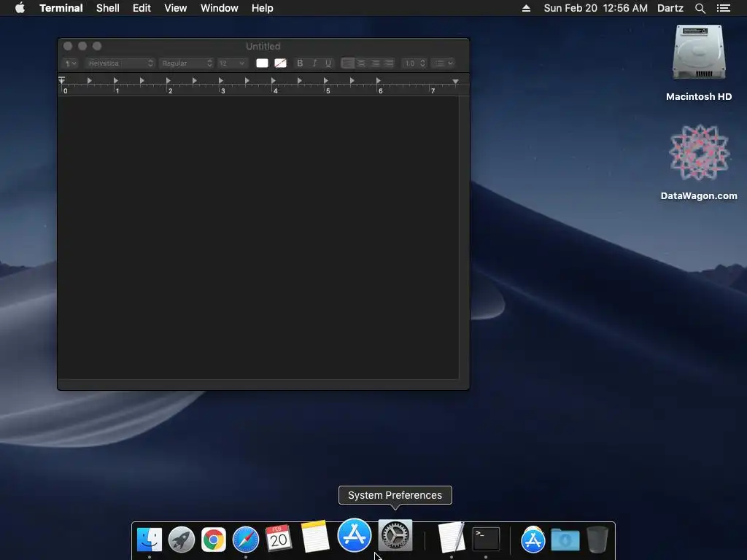The width and height of the screenshot is (747, 560).
Task: Open Calendar showing Feb 20 in Dock
Action: (278, 539)
